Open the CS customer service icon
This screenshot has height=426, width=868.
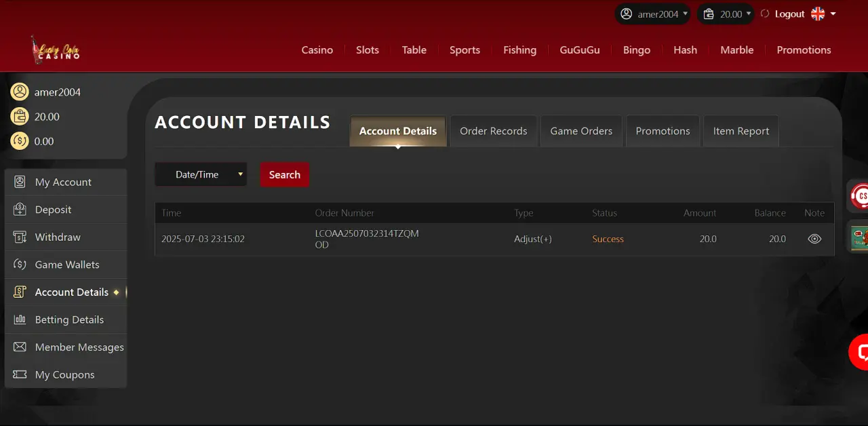pos(859,196)
